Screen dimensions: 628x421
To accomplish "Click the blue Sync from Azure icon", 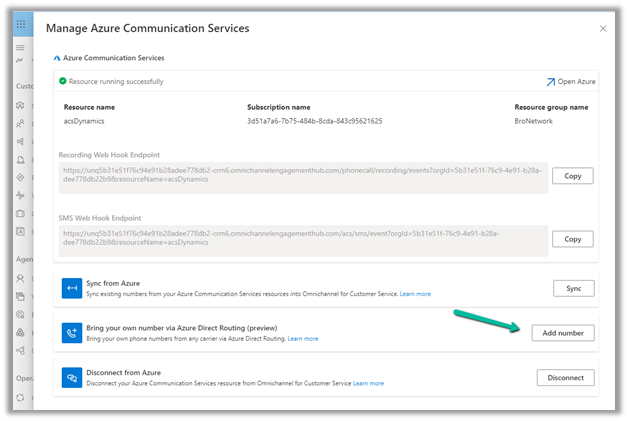I will (72, 288).
